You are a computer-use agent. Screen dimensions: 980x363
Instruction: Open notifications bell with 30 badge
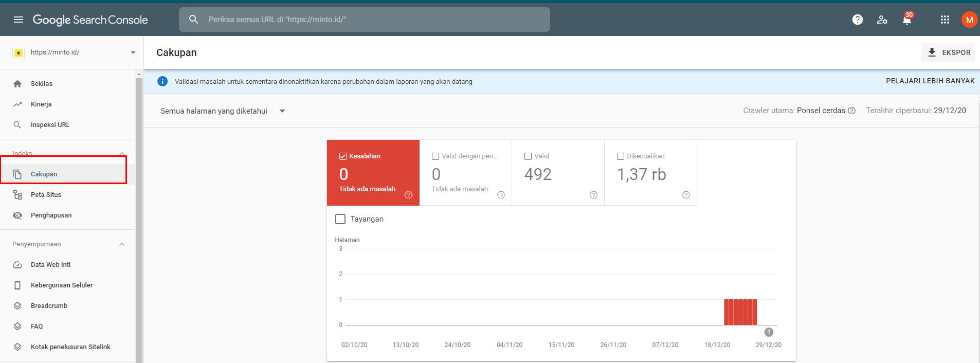point(907,19)
